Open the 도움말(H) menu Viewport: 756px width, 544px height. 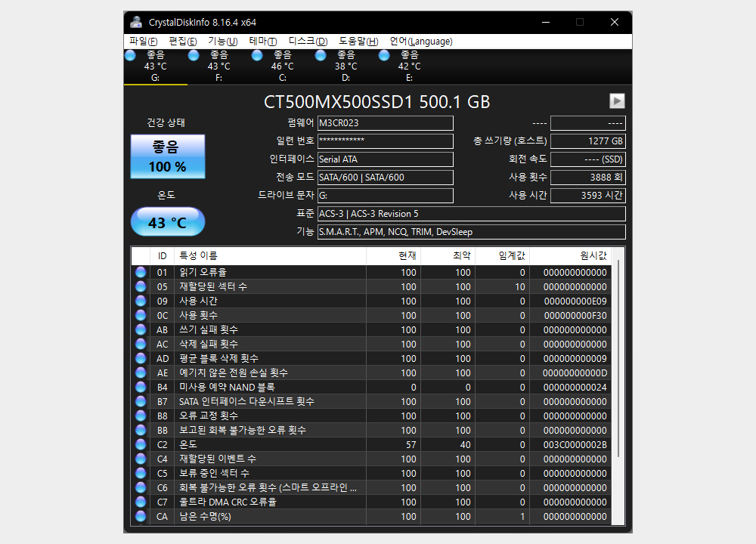358,42
